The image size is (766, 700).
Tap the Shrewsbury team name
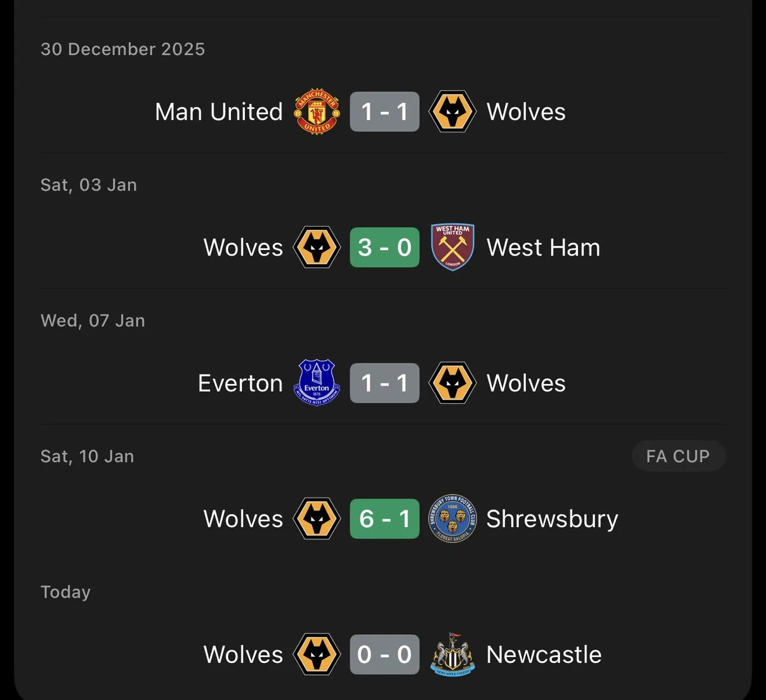click(x=552, y=519)
